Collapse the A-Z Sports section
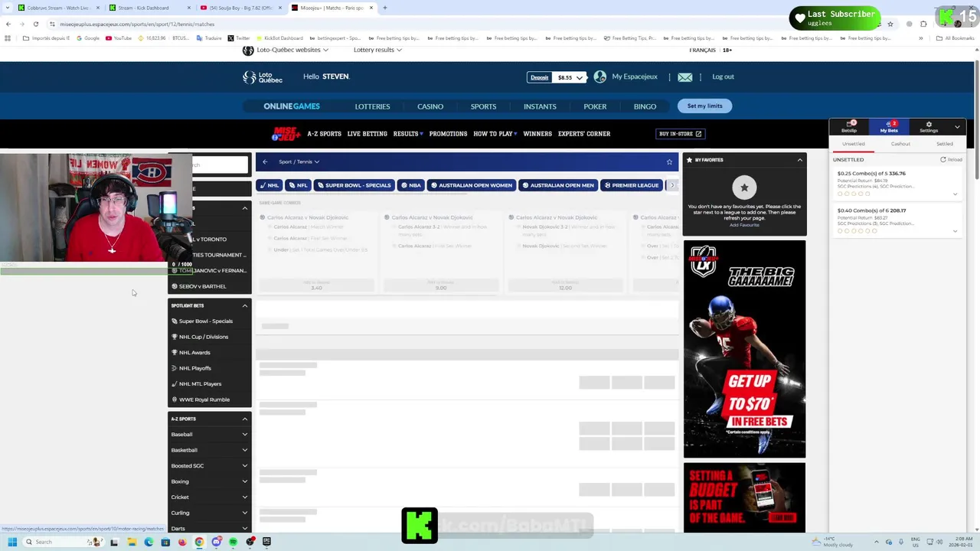Image resolution: width=980 pixels, height=551 pixels. point(245,419)
